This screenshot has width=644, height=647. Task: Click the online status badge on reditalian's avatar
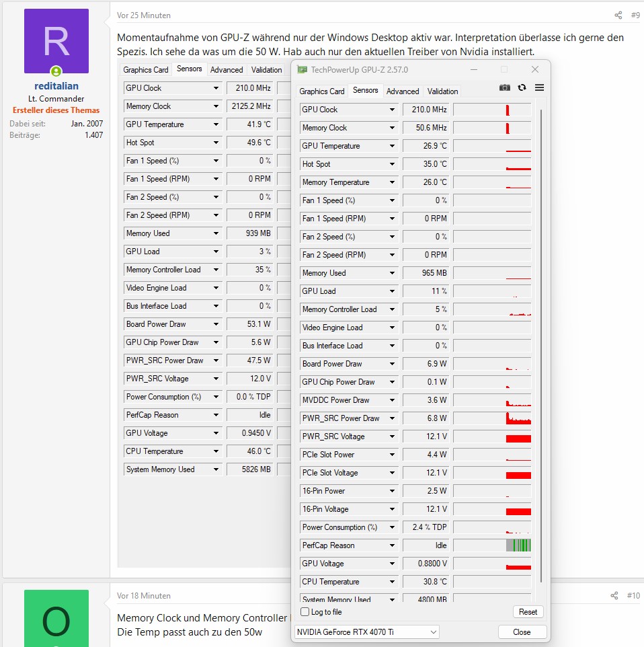[56, 71]
